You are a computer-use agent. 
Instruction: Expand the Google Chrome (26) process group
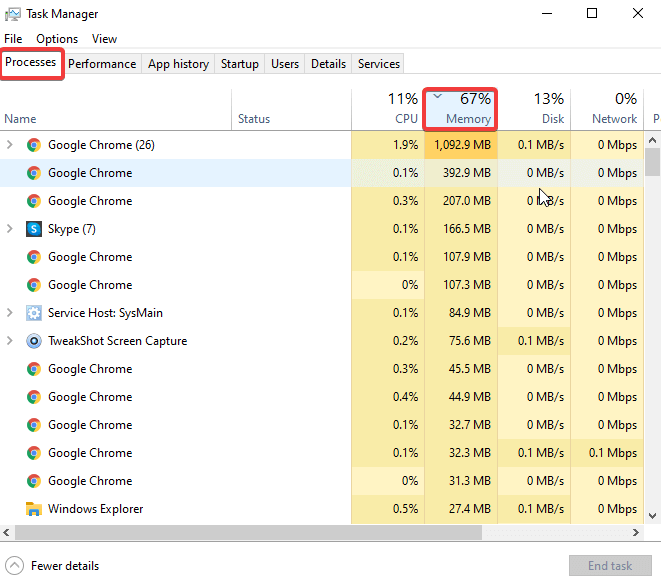[x=10, y=145]
